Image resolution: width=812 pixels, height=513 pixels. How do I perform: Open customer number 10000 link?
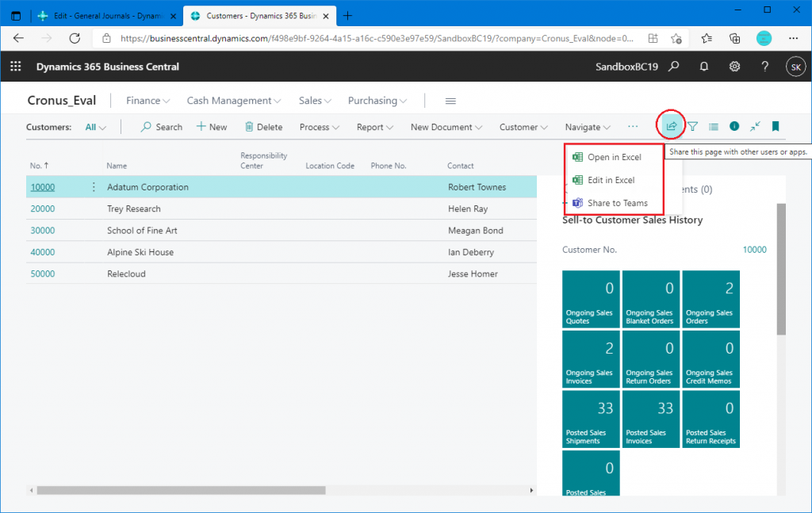click(43, 187)
